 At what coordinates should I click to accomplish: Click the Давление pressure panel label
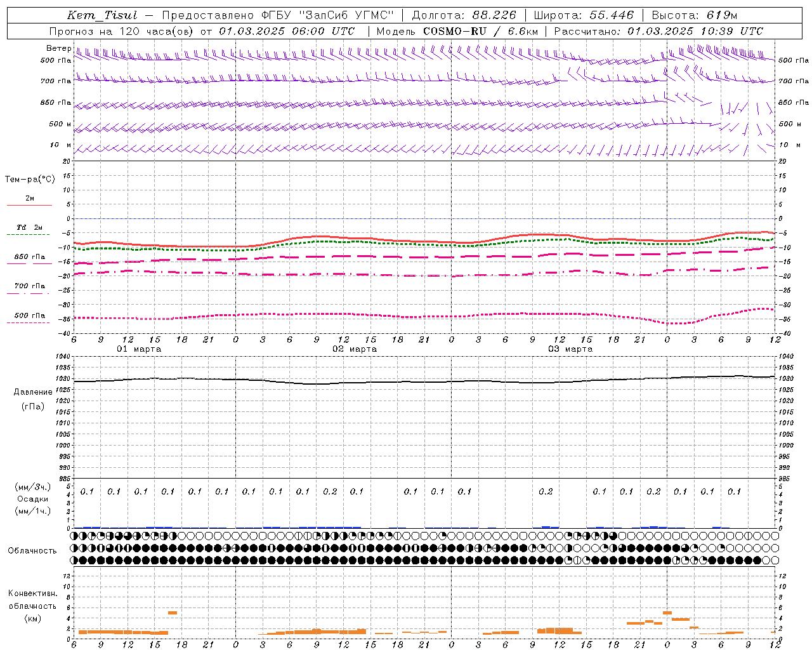(x=33, y=392)
